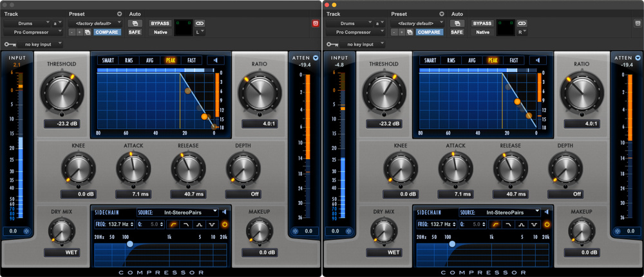Select FAST detection mode in right window

pos(514,61)
